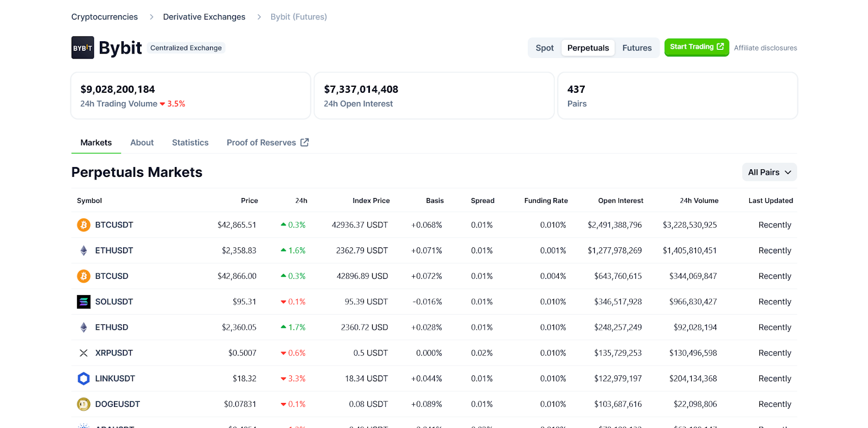Sort by Price column header
This screenshot has height=428, width=868.
tap(250, 201)
